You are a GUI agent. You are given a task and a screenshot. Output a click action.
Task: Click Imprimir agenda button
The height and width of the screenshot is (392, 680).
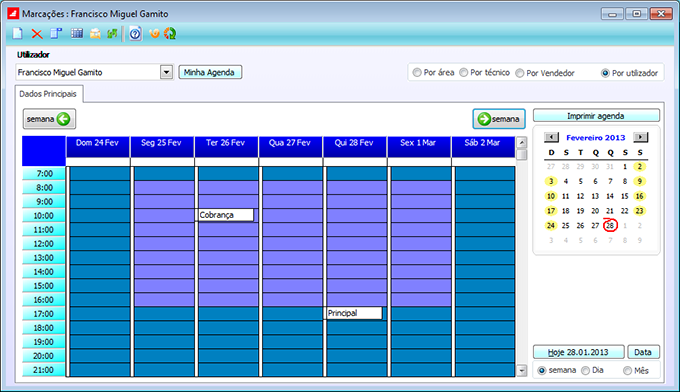pos(596,116)
